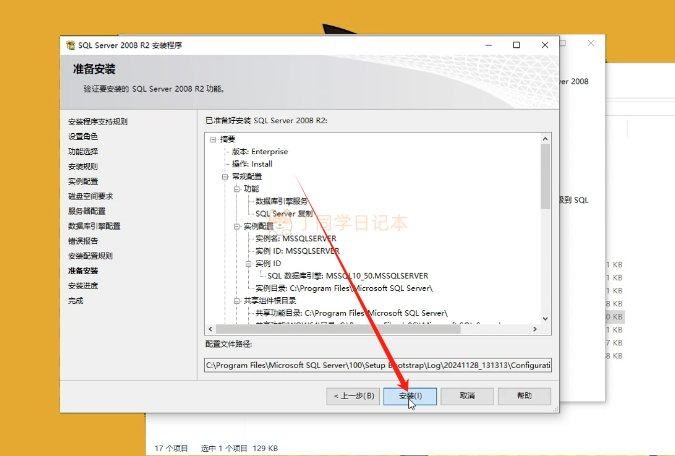Screen dimensions: 675x456
Task: Click horizontal scroll right arrow
Action: pos(535,329)
